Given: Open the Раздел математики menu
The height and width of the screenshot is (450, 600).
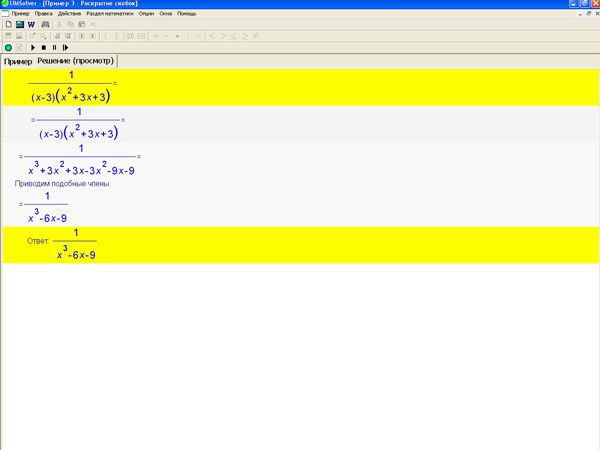Looking at the screenshot, I should [x=109, y=13].
